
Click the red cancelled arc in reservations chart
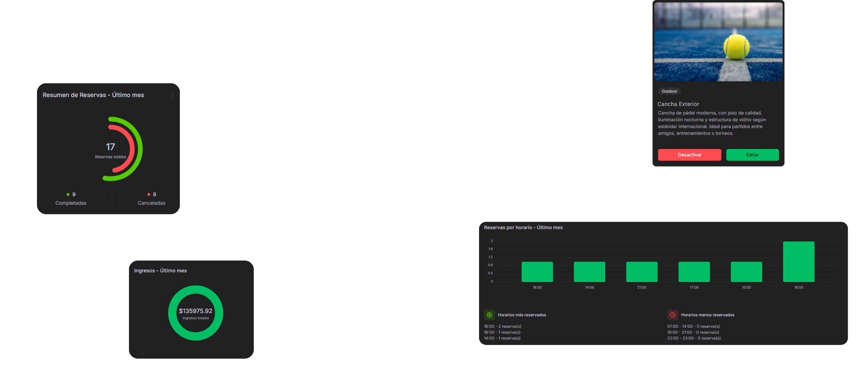131,148
